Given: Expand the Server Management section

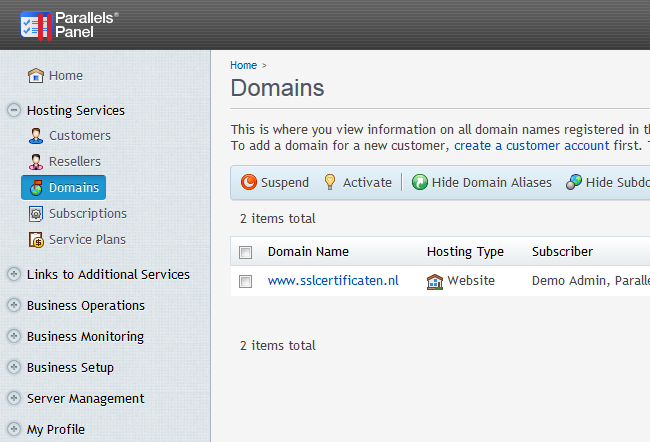Looking at the screenshot, I should (14, 399).
